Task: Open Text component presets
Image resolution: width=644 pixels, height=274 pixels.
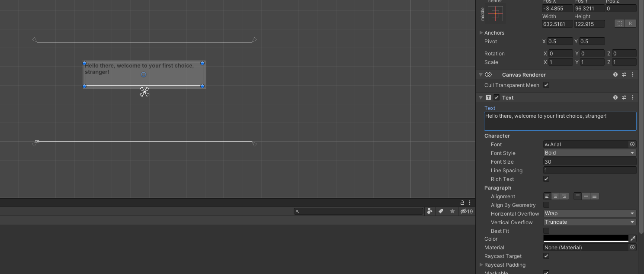Action: 624,98
